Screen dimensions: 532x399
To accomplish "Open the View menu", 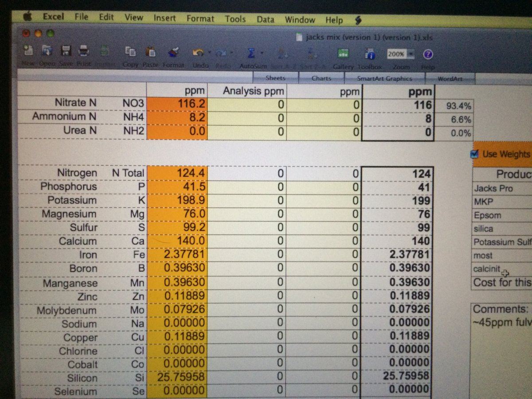I will tap(133, 18).
